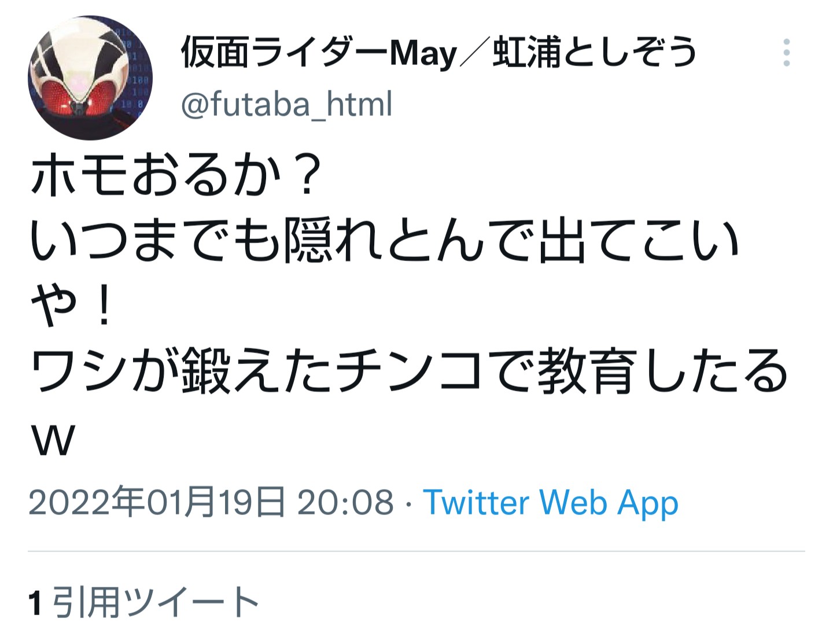This screenshot has height=644, width=833.
Task: Click the 2022年01月19日 date in the timestamp
Action: point(157,502)
